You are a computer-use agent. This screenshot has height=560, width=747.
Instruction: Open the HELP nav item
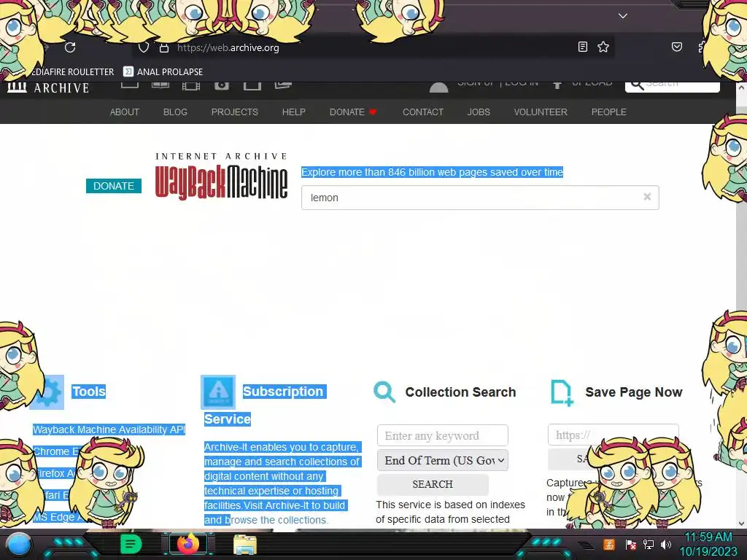click(x=293, y=112)
